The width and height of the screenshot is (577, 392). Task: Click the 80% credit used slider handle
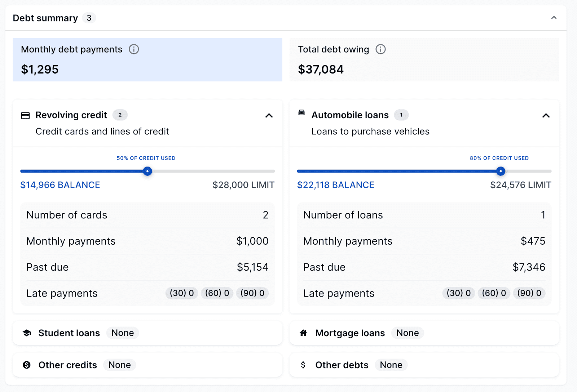(501, 171)
